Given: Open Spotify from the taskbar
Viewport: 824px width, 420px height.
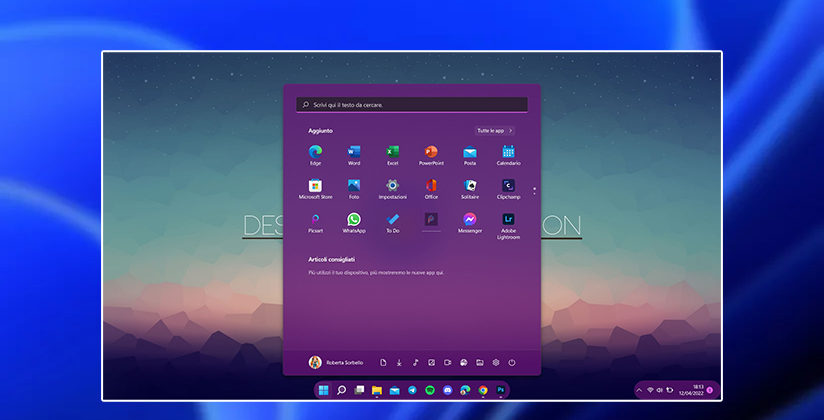Looking at the screenshot, I should click(x=429, y=389).
